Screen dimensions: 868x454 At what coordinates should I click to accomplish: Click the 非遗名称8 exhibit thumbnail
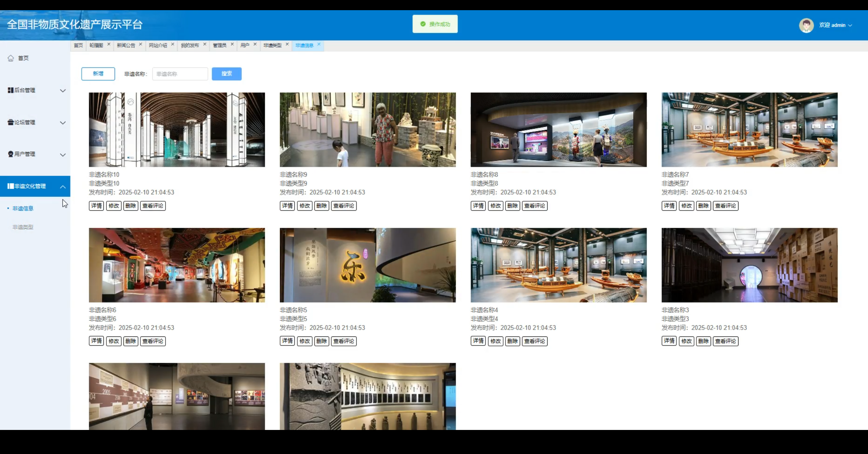[x=558, y=130]
